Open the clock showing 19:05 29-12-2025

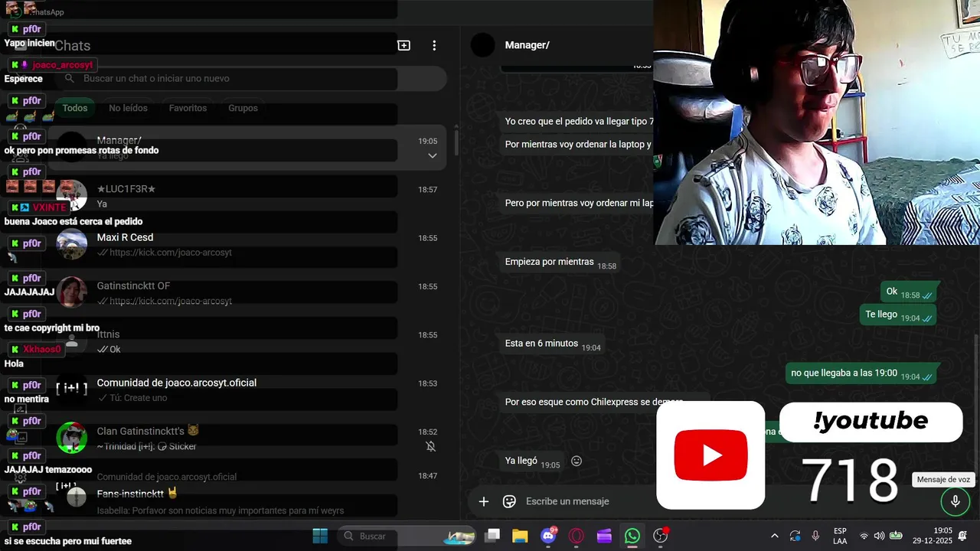click(932, 536)
